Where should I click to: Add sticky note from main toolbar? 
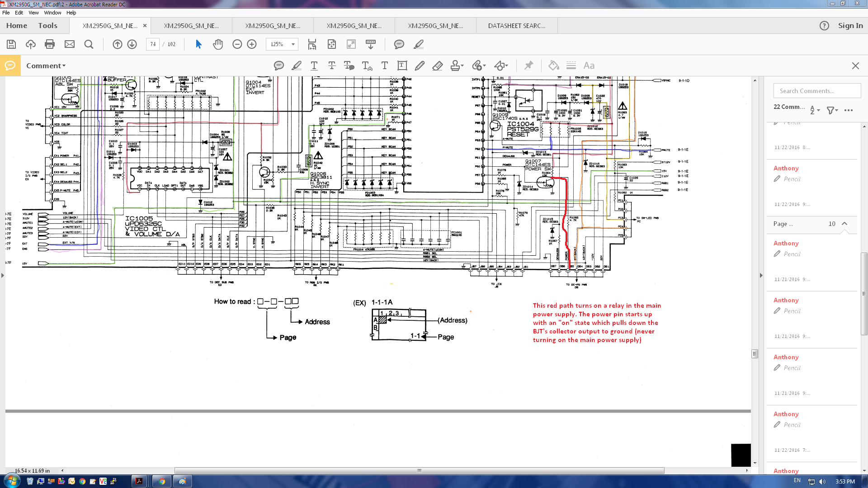(x=399, y=44)
